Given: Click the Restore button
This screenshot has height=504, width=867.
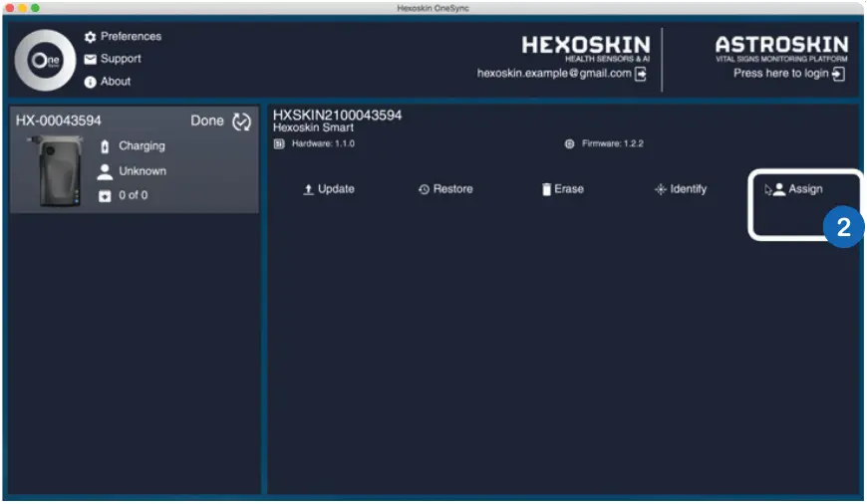Looking at the screenshot, I should [x=445, y=189].
